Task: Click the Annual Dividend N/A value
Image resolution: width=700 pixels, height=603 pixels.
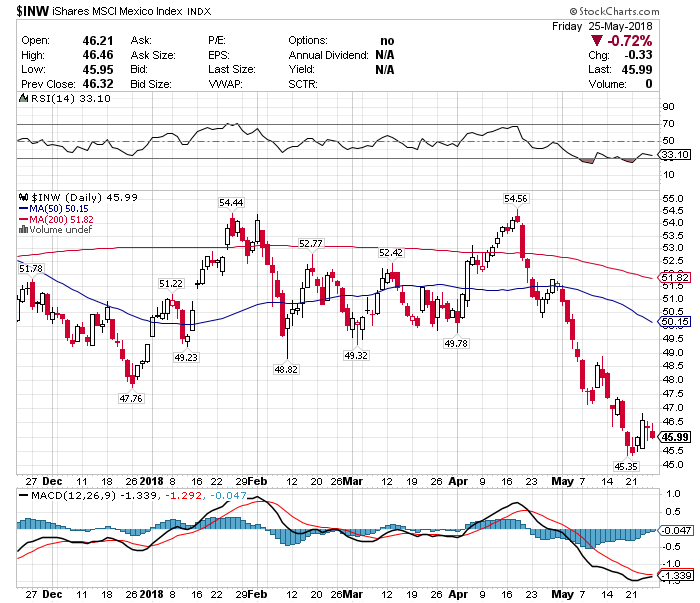Action: click(385, 55)
